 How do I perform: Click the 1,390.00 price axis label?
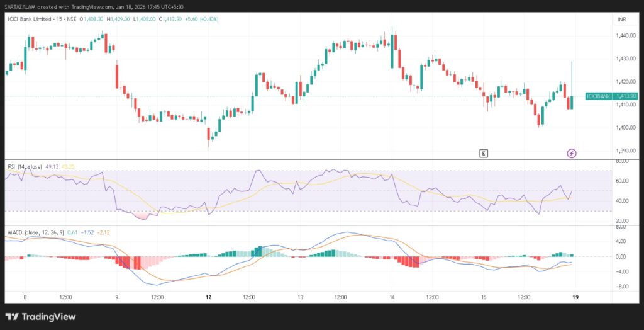[624, 151]
